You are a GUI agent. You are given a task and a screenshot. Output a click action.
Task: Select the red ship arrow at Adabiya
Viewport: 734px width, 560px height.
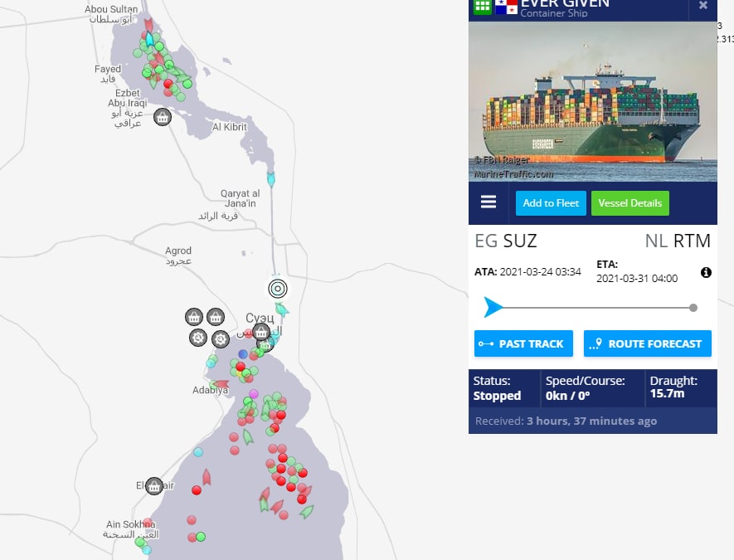(220, 384)
